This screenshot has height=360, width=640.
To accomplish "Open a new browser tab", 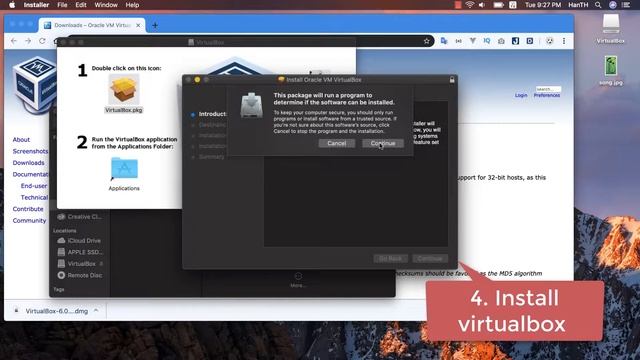I will point(155,25).
